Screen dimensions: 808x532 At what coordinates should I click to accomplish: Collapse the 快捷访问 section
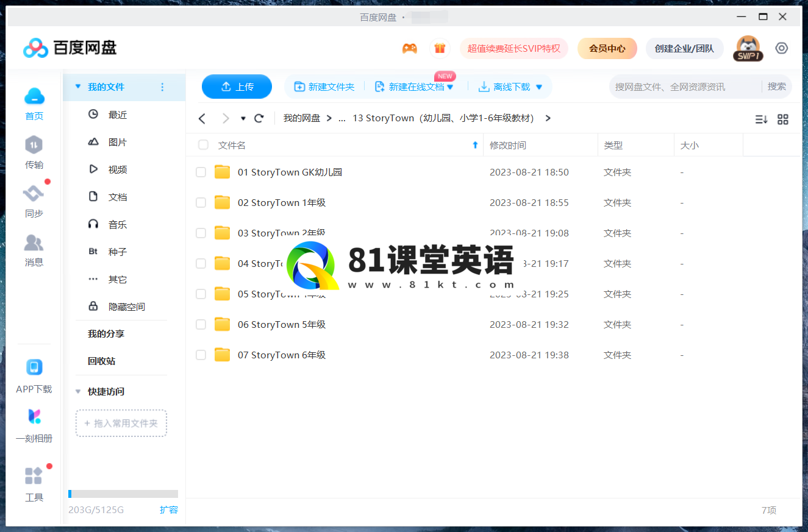(77, 392)
